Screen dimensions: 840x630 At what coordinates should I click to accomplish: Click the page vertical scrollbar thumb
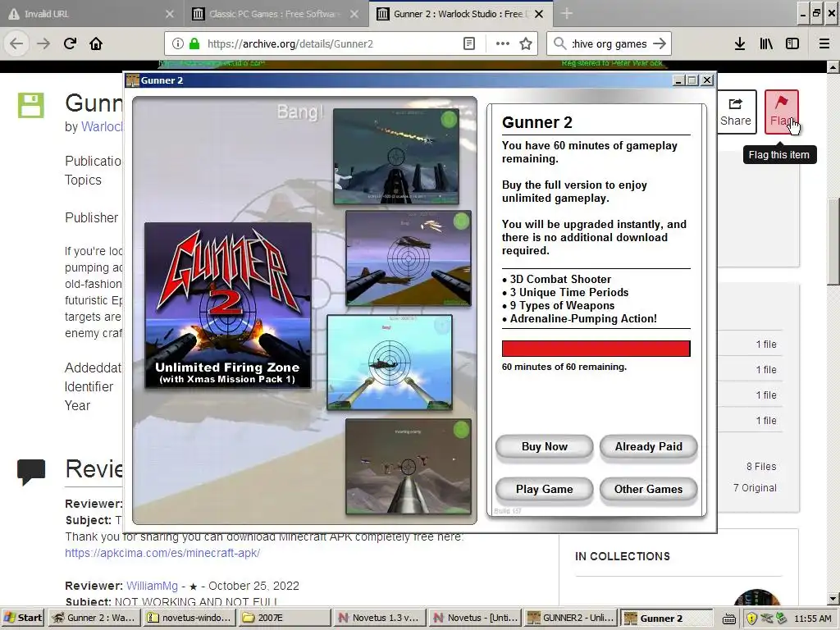833,242
